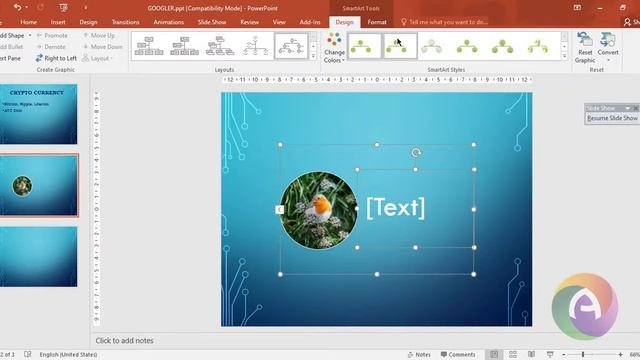This screenshot has height=360, width=640.
Task: Switch to the View tab
Action: tap(279, 22)
